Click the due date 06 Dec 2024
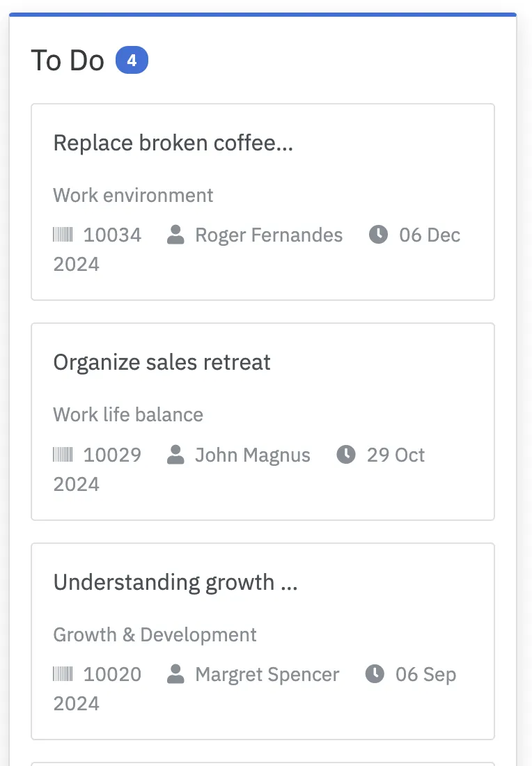 [428, 235]
